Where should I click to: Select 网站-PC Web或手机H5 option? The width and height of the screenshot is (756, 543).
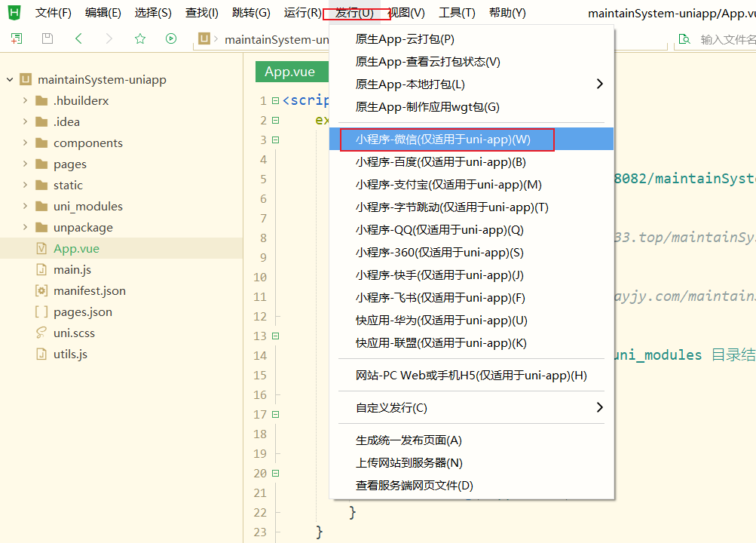click(471, 375)
